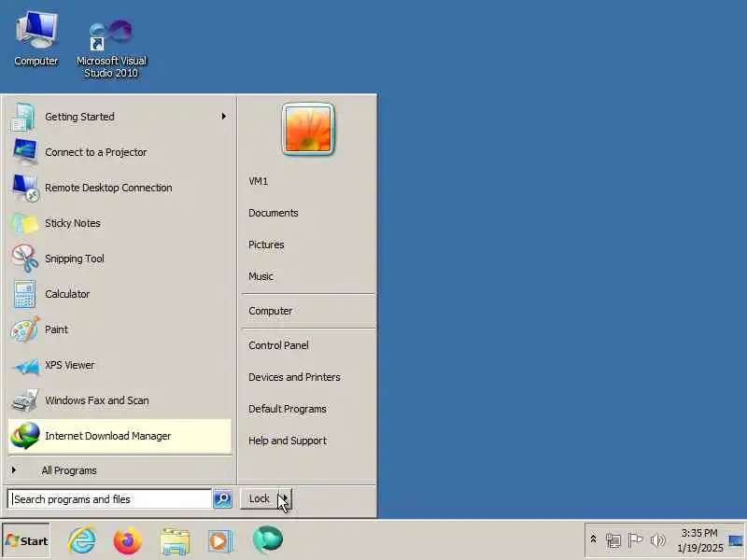Open the VM1 user folder

[x=259, y=181]
